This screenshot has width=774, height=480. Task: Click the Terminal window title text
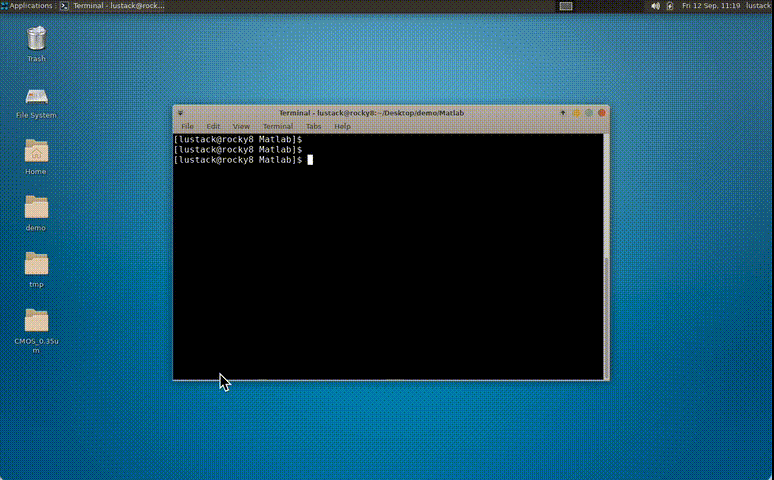click(x=371, y=113)
